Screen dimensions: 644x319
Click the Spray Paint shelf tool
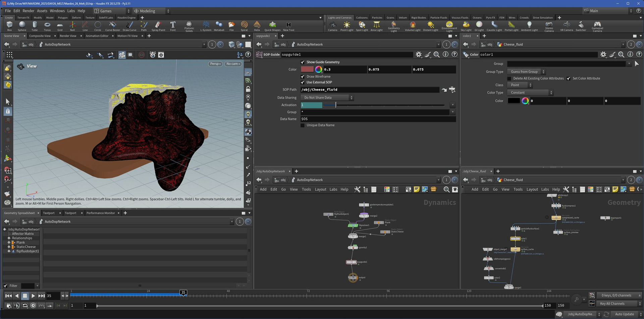coord(158,26)
